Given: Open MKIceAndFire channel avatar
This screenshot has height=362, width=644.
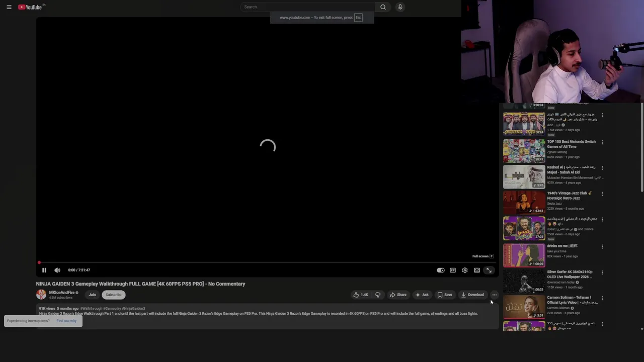Looking at the screenshot, I should [x=41, y=295].
